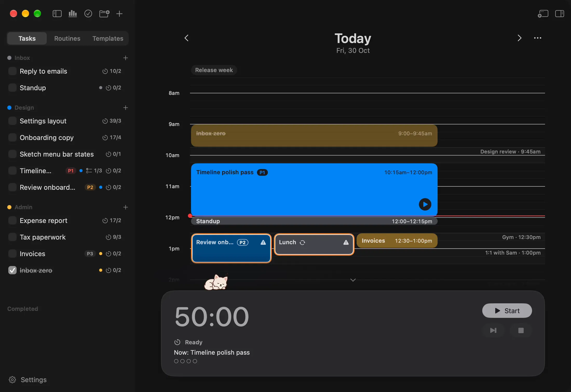Open the Standup 12:00 timeline block

(x=314, y=221)
